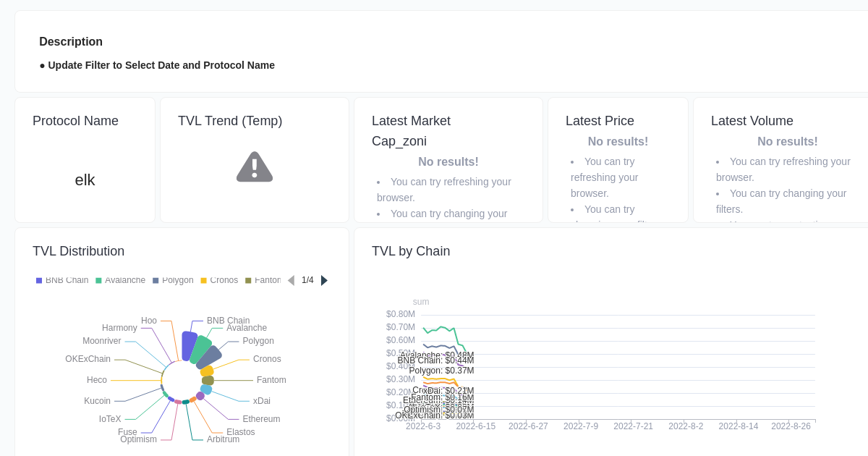Screen dimensions: 868x456
Task: Select the BNB Chain slice in the donut chart
Action: [188, 345]
